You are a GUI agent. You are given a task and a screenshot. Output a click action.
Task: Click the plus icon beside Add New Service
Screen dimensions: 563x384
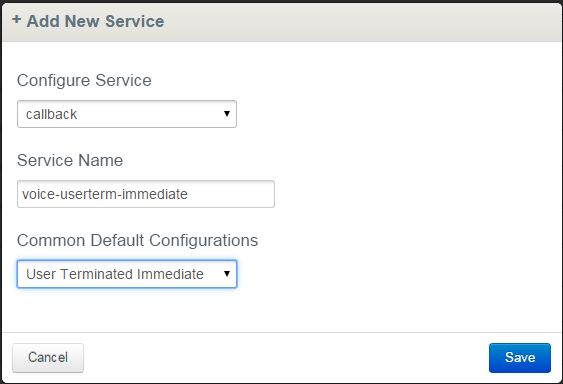pos(17,19)
